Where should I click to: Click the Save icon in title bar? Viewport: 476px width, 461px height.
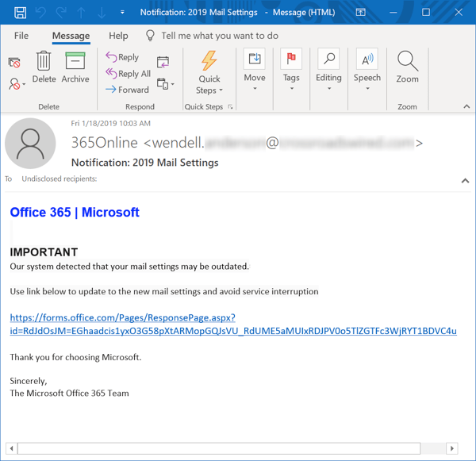tap(20, 13)
